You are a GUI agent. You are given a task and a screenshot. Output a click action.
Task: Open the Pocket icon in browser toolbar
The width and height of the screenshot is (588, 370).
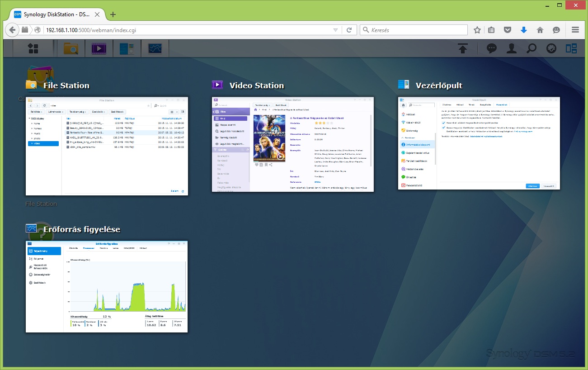coord(508,30)
